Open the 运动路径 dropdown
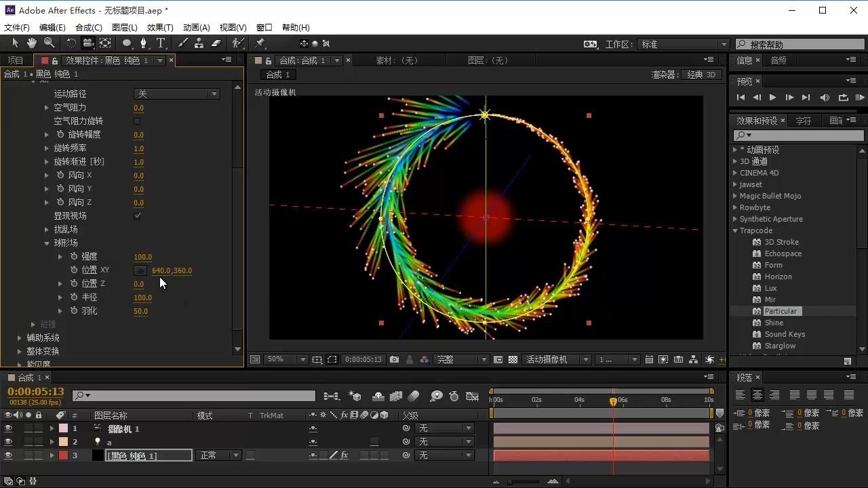This screenshot has height=488, width=868. point(176,94)
